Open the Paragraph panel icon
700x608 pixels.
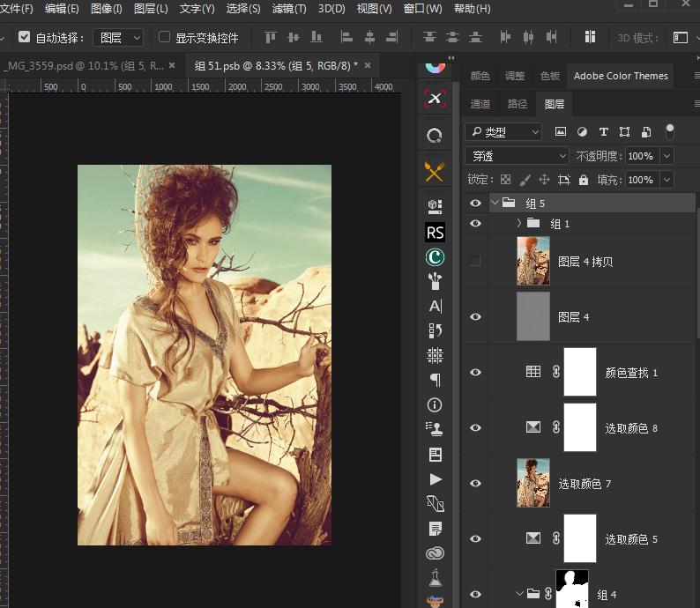435,380
